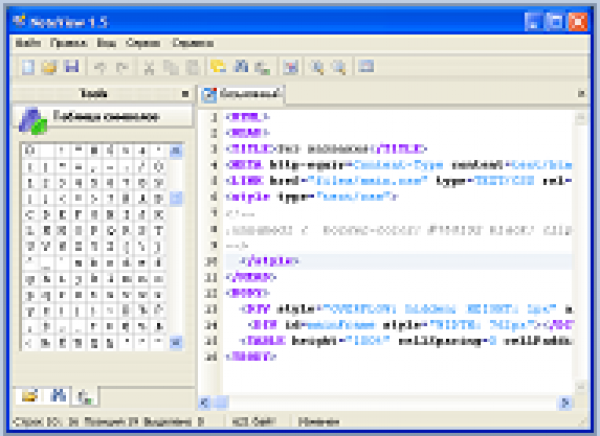Click the first cell in the symbol table
600x436 pixels.
click(31, 152)
